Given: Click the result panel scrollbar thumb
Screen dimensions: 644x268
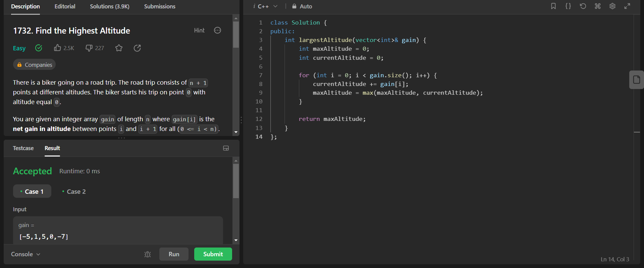Looking at the screenshot, I should (x=236, y=181).
